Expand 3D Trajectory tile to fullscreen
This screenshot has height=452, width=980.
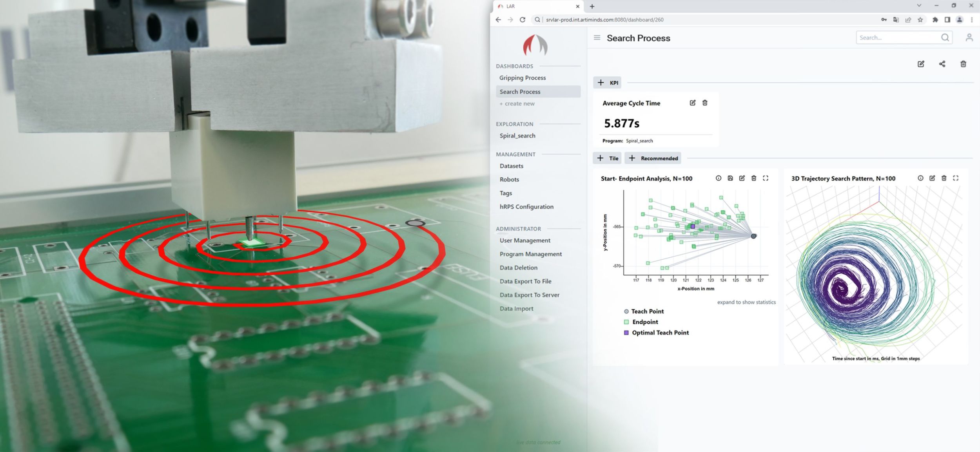click(956, 178)
